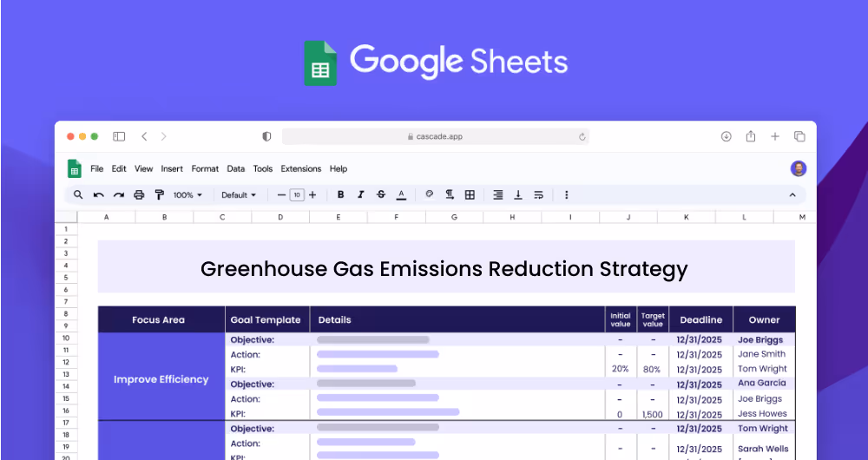The image size is (868, 460).
Task: Open horizontal align options
Action: coord(498,195)
